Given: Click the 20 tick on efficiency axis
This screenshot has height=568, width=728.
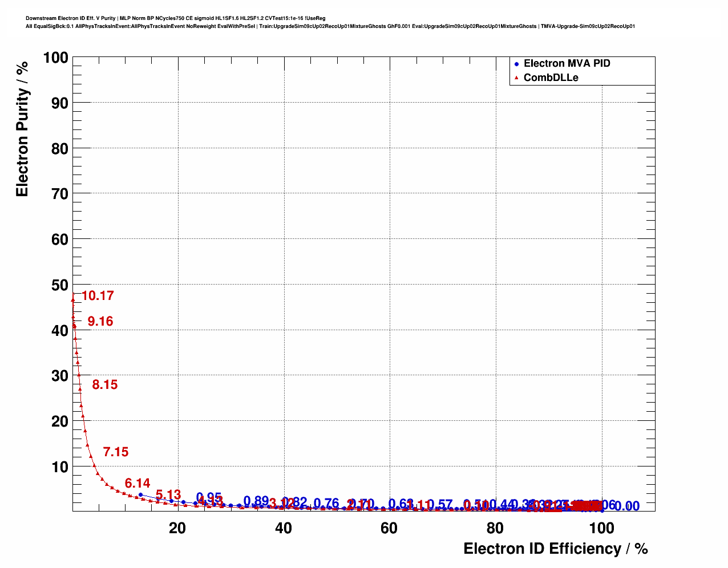Looking at the screenshot, I should 177,528.
